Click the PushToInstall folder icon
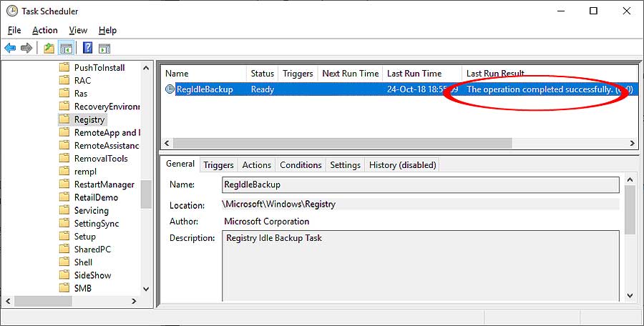Image resolution: width=644 pixels, height=326 pixels. click(x=64, y=67)
